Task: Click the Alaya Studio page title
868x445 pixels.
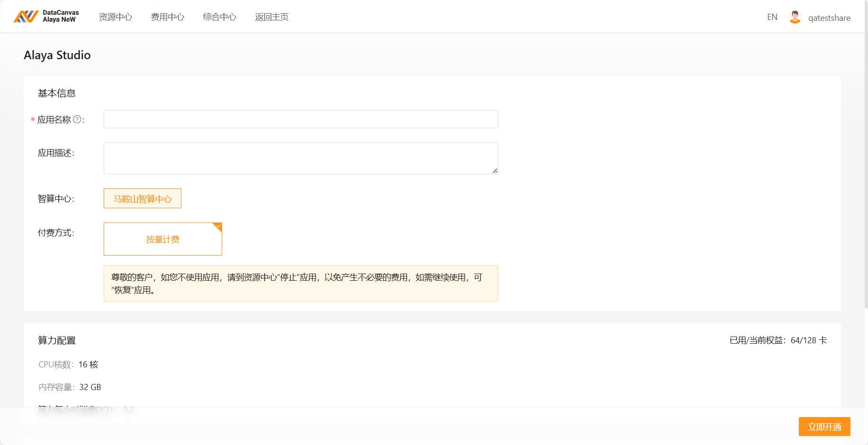Action: pos(57,55)
